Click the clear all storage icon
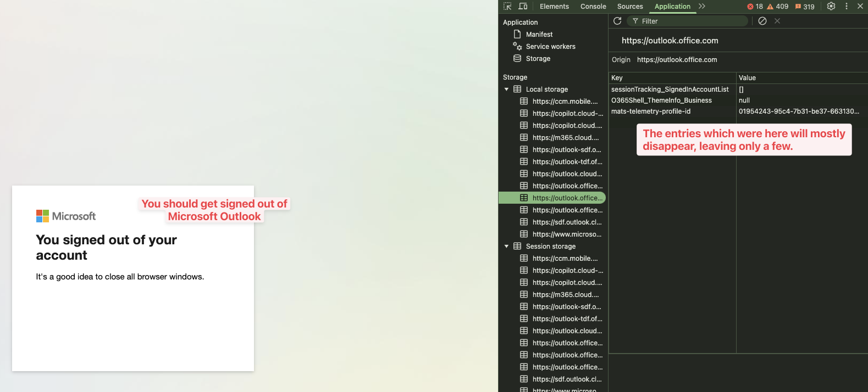Image resolution: width=868 pixels, height=392 pixels. click(x=762, y=21)
